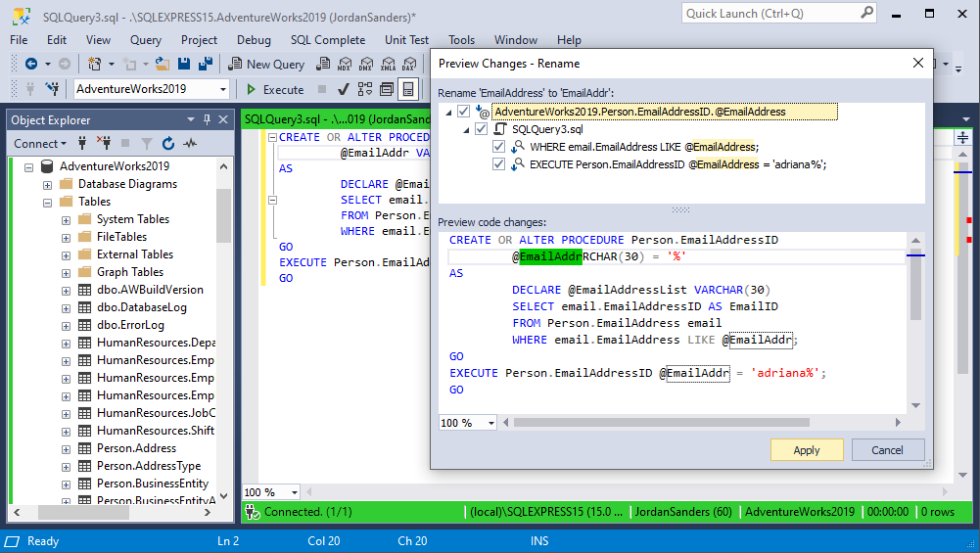Open the File menu
This screenshot has height=553, width=980.
pos(19,39)
